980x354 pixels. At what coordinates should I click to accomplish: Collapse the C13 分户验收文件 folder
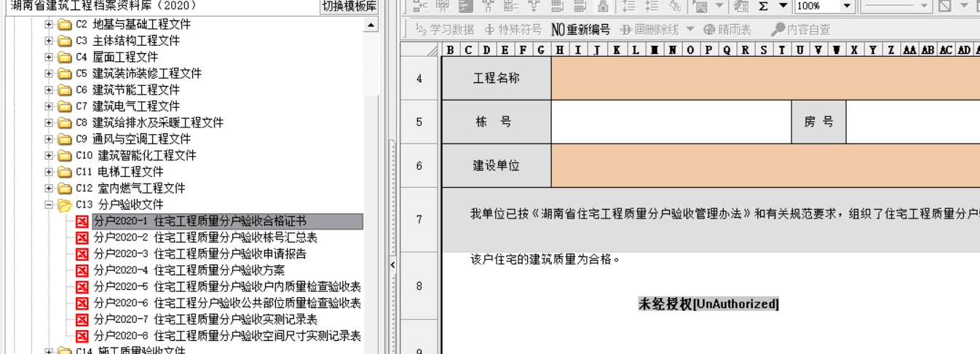tap(50, 205)
